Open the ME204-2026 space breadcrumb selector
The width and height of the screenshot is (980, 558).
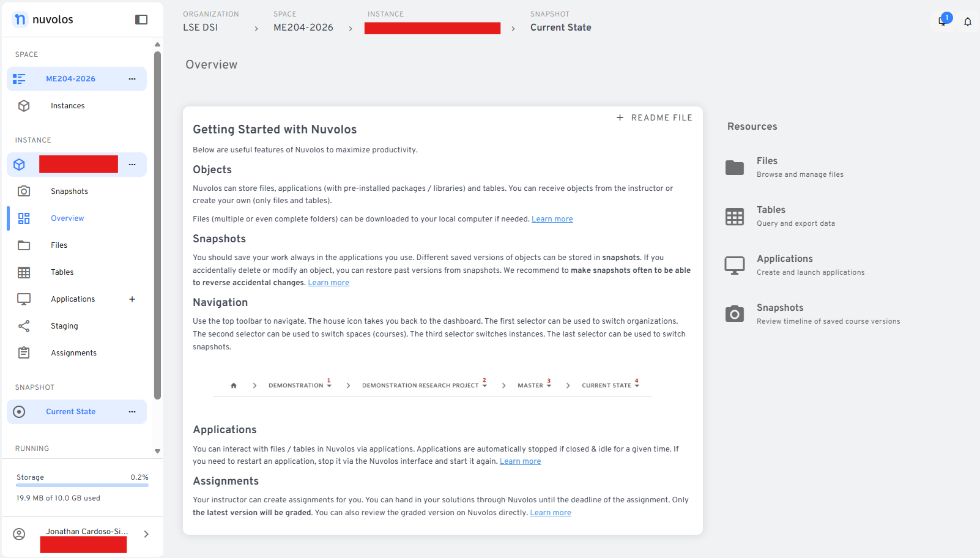click(x=303, y=28)
